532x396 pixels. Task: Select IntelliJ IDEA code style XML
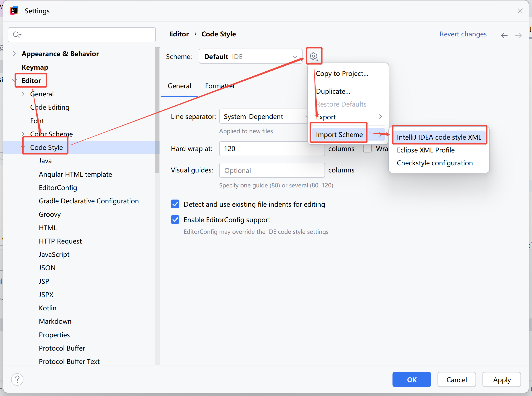439,137
